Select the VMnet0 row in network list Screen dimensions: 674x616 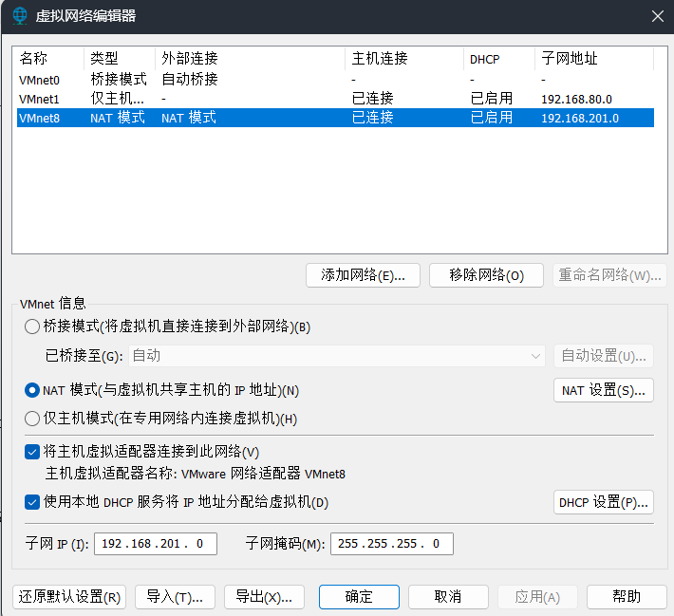[40, 80]
